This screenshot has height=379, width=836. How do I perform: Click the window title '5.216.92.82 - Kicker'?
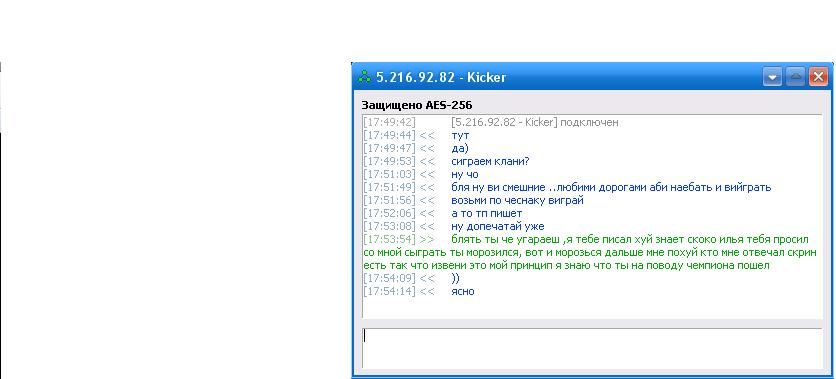coord(441,77)
